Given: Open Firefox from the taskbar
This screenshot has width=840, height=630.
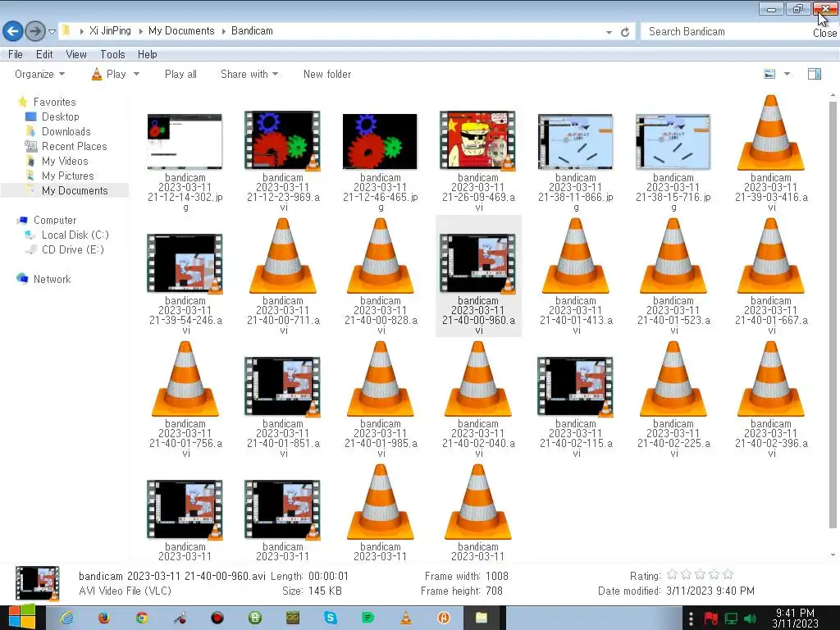Looking at the screenshot, I should [104, 618].
